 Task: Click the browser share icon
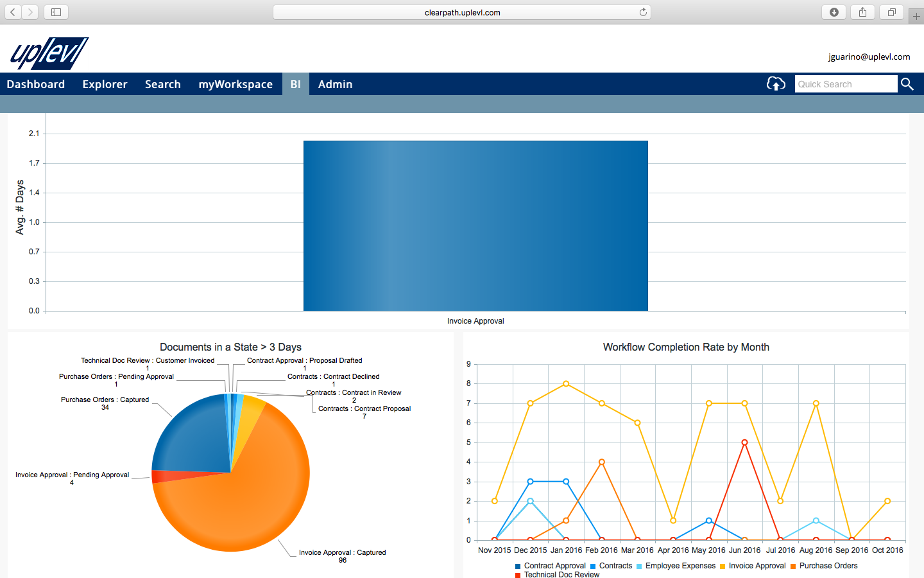[x=862, y=12]
